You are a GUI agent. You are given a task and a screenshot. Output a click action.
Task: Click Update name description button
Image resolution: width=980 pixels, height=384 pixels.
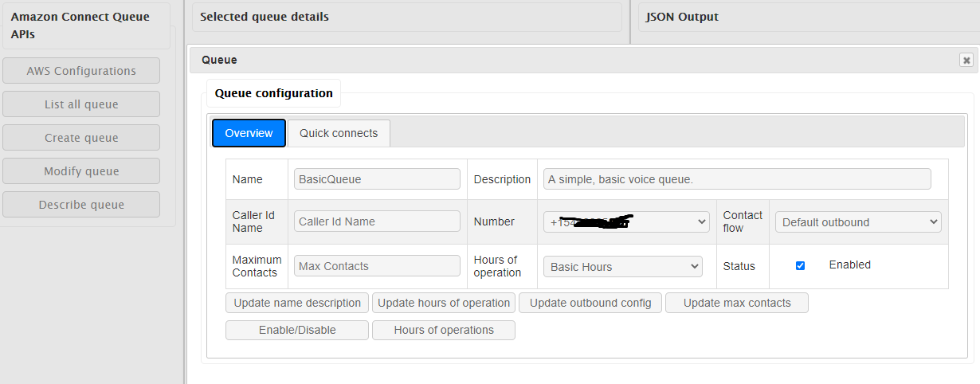pyautogui.click(x=297, y=303)
